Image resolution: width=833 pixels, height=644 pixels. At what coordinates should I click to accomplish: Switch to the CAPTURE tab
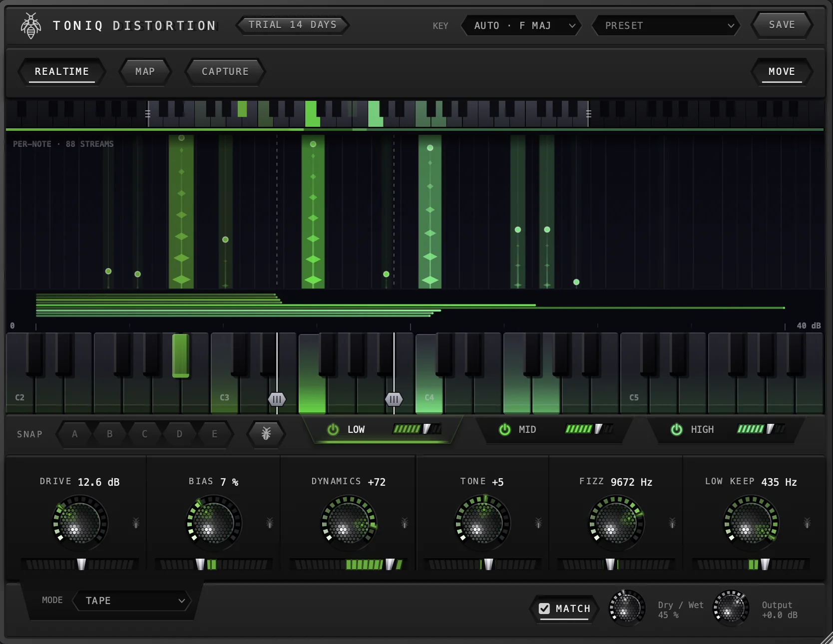[x=225, y=71]
